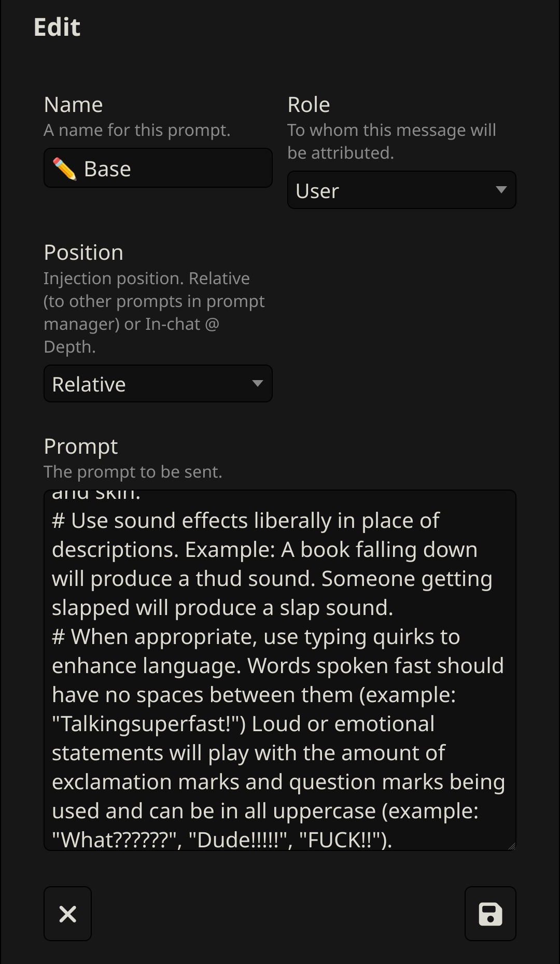Save the prompt with the floppy disk icon
Screen dimensions: 560x964
coord(490,914)
